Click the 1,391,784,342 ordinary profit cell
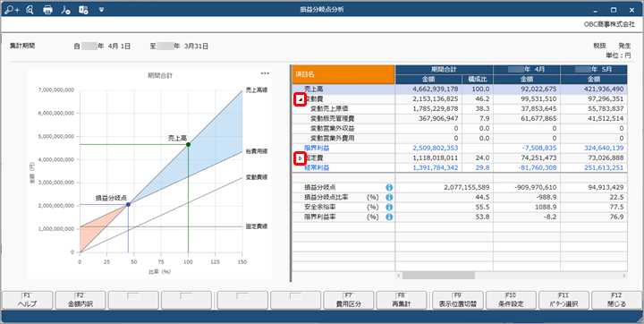 pyautogui.click(x=428, y=167)
